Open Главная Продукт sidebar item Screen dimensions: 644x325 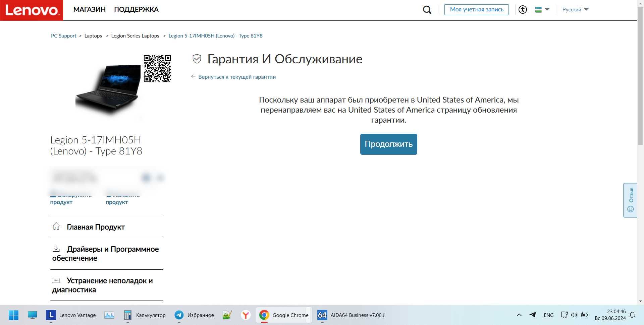click(107, 227)
